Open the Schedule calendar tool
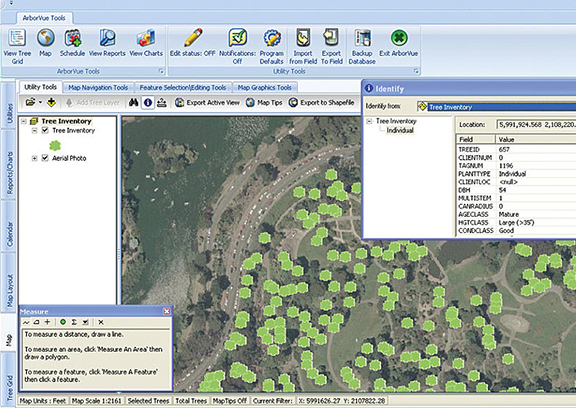Viewport: 576px width, 408px height. (x=72, y=43)
